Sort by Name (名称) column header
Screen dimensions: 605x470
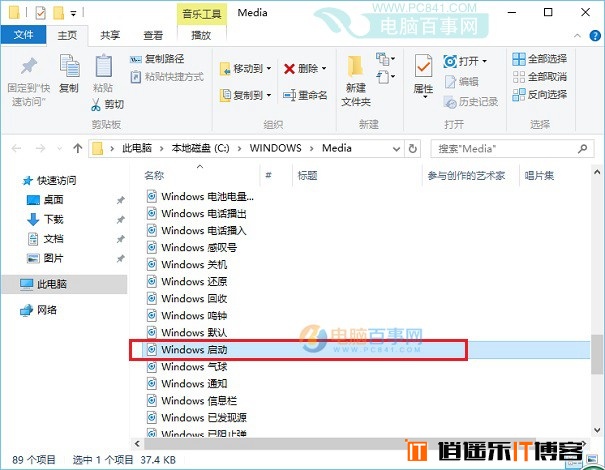[154, 176]
